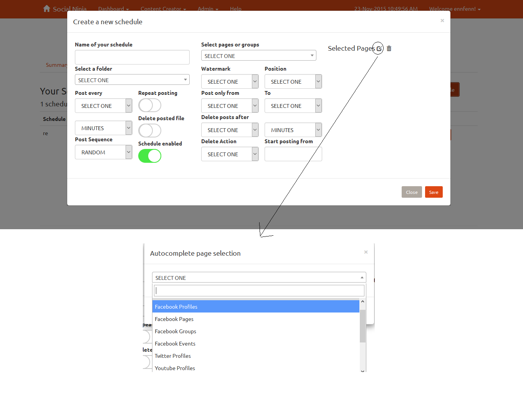Screen dimensions: 523x420
Task: Click scroll up arrow in page list
Action: pos(362,302)
